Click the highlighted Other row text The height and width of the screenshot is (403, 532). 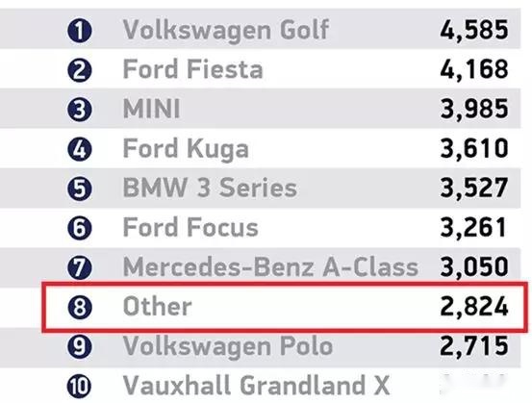pos(157,306)
